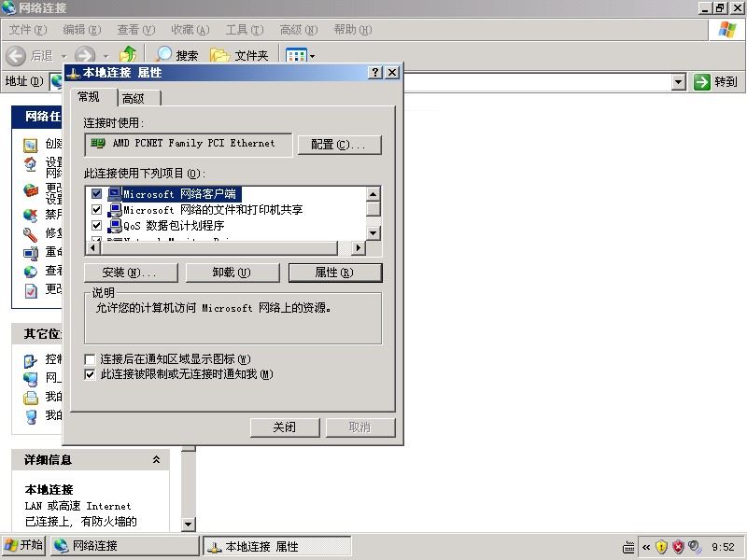Open the 收藏(A) menu
The width and height of the screenshot is (747, 560).
190,30
